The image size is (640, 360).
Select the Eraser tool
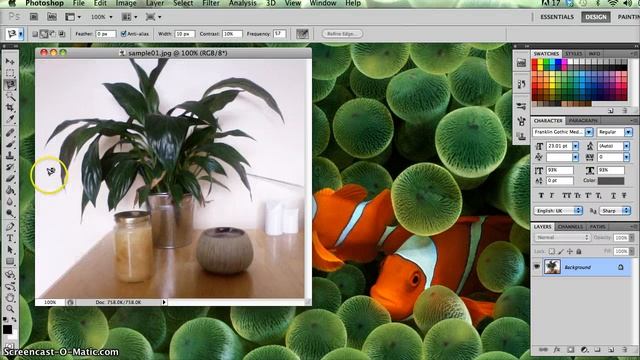pos(10,178)
